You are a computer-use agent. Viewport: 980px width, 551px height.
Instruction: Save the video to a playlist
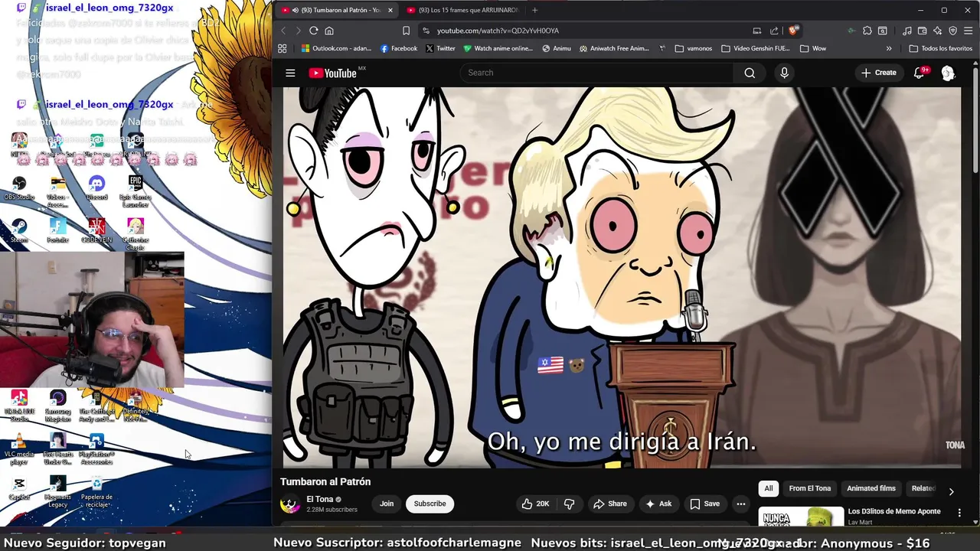pyautogui.click(x=705, y=504)
